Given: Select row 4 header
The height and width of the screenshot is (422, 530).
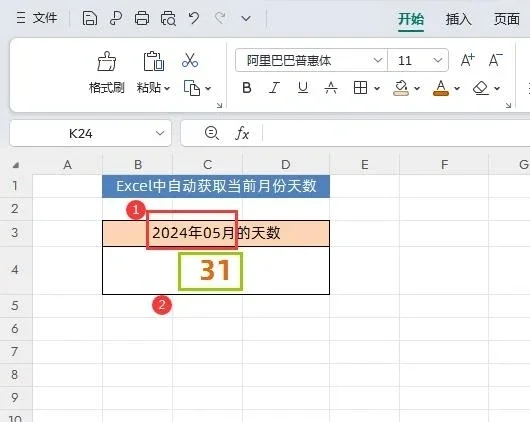Looking at the screenshot, I should tap(16, 270).
